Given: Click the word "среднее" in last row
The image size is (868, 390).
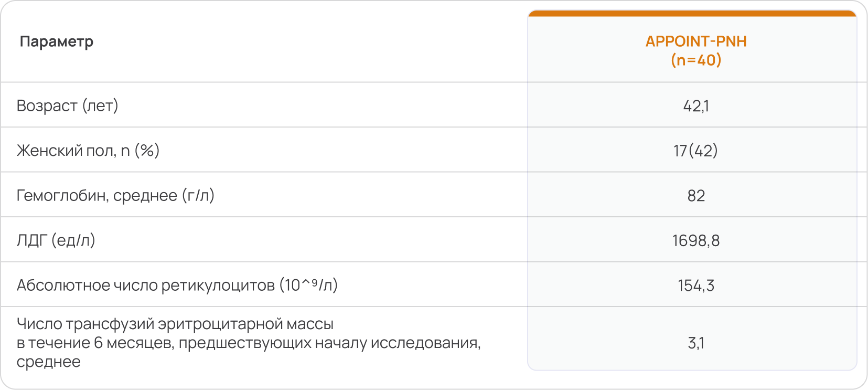Looking at the screenshot, I should tap(49, 362).
